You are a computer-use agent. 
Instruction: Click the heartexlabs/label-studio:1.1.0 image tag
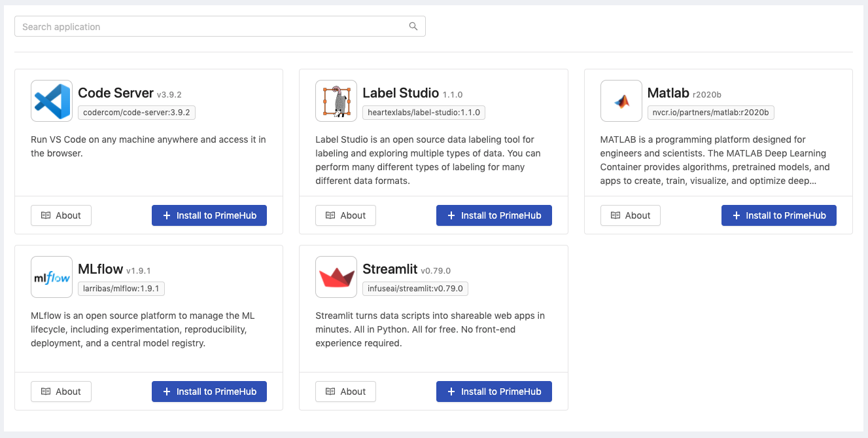tap(424, 113)
